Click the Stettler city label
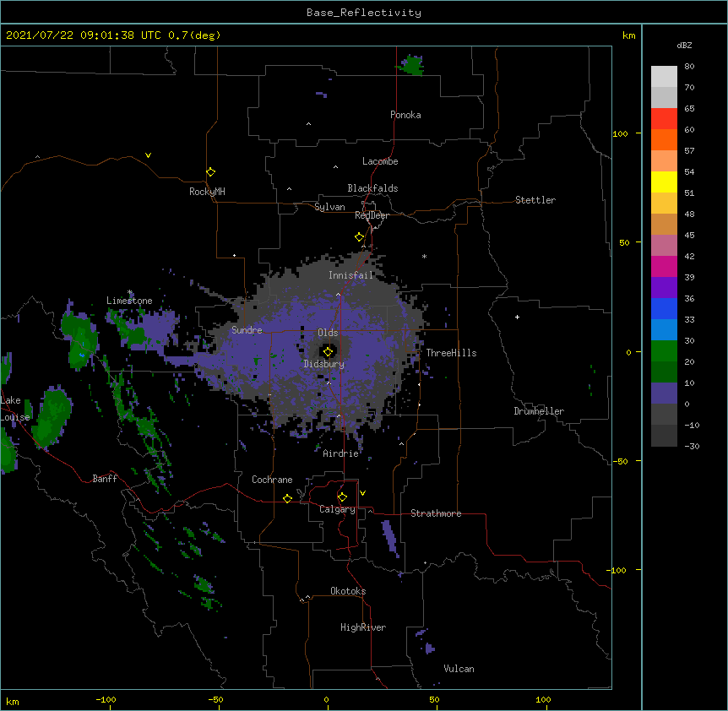This screenshot has width=728, height=711. click(535, 200)
